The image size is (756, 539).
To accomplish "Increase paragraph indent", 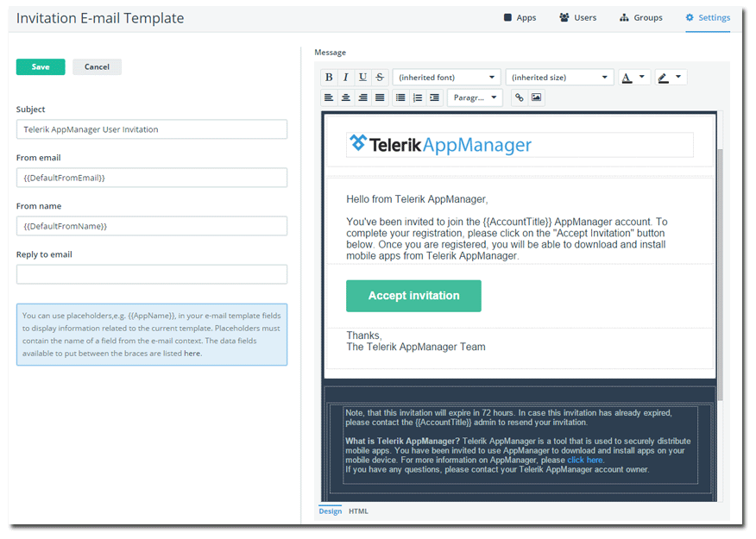I will pos(434,97).
